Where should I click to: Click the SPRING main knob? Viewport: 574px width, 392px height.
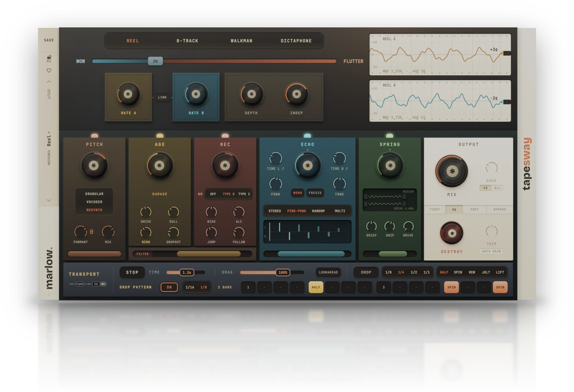390,166
